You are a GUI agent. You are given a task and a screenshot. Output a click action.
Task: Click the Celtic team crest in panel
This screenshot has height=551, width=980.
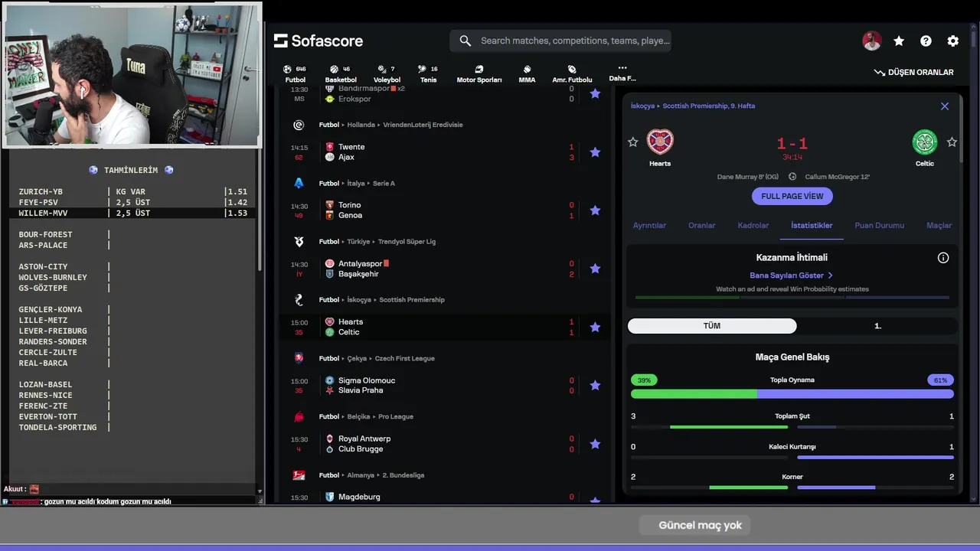click(x=925, y=142)
